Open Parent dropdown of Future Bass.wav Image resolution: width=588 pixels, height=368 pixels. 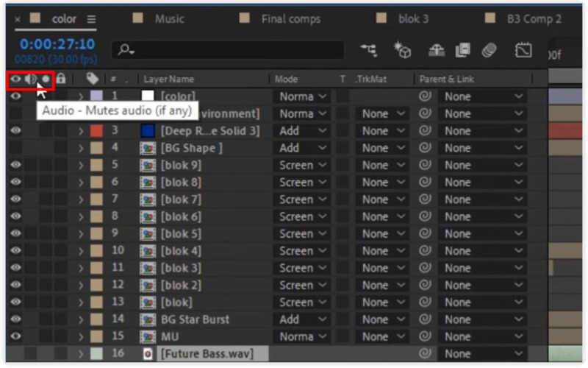click(x=483, y=354)
